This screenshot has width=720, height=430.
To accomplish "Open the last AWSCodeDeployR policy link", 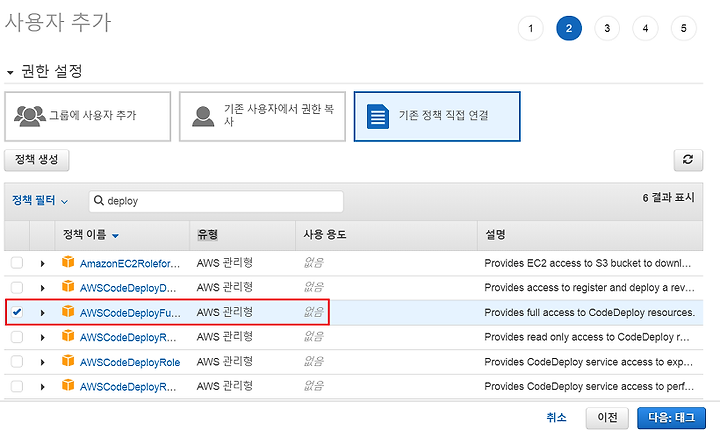I will (128, 387).
